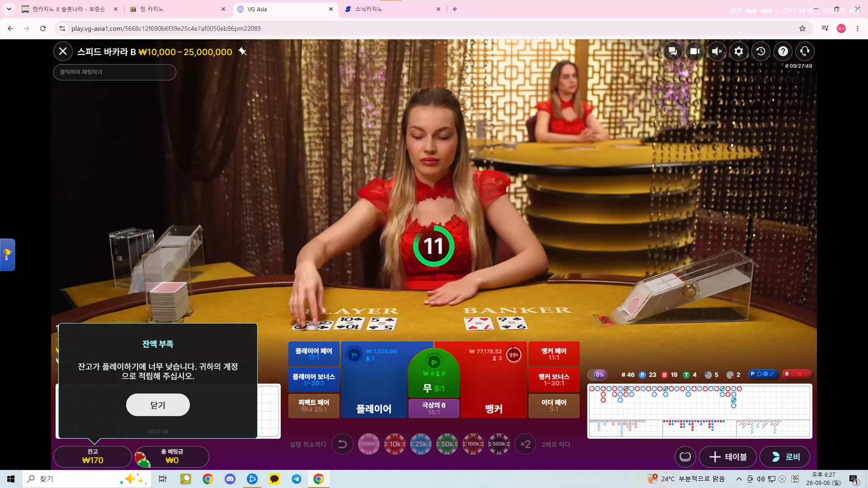Open the live chat icon
The width and height of the screenshot is (868, 488).
pos(673,52)
